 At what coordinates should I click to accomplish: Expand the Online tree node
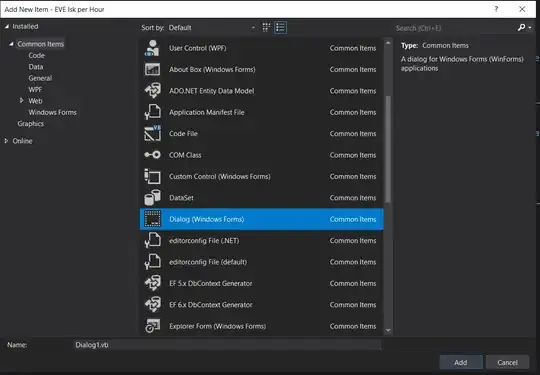tap(6, 141)
